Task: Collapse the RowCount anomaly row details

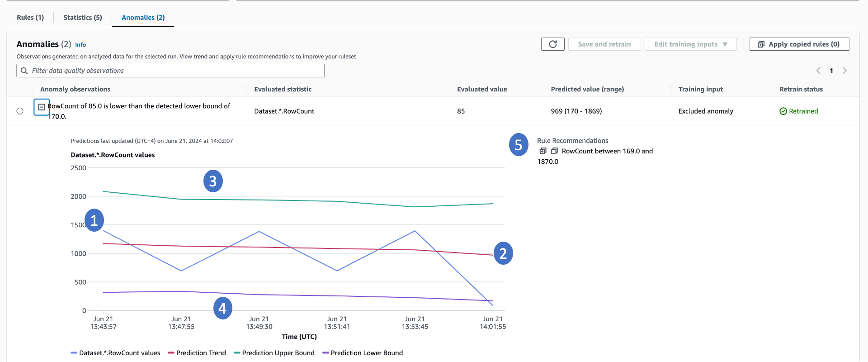Action: click(x=42, y=107)
